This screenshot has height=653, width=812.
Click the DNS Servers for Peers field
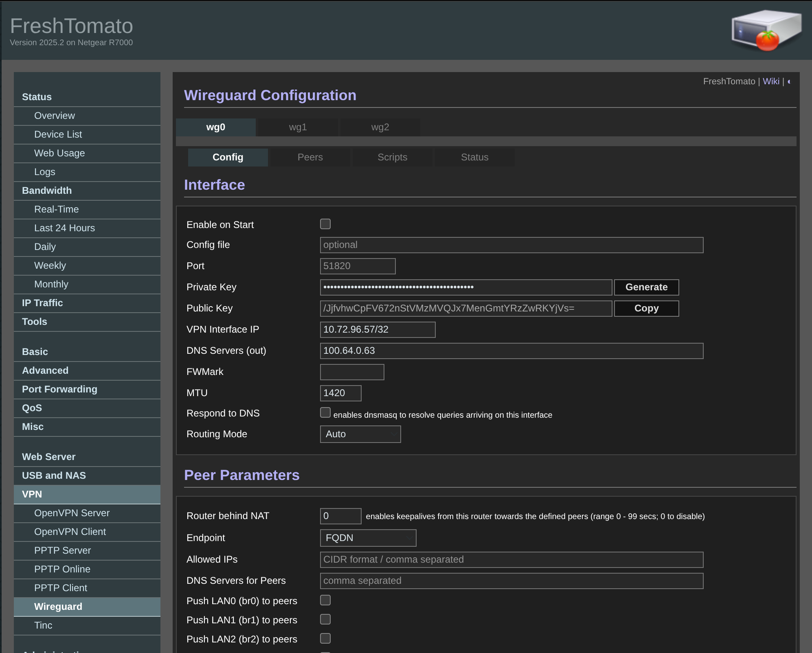(511, 581)
